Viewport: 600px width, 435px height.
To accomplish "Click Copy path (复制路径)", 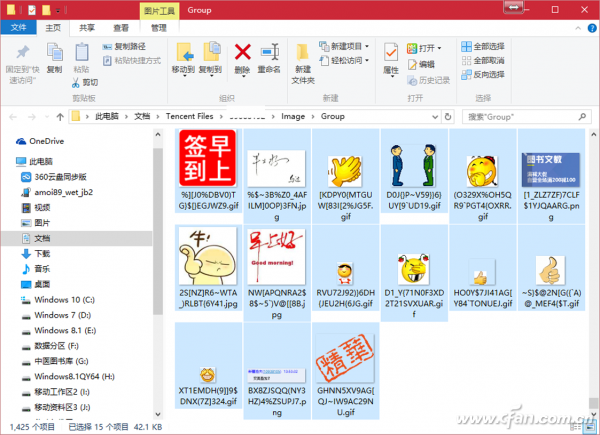I will click(124, 47).
